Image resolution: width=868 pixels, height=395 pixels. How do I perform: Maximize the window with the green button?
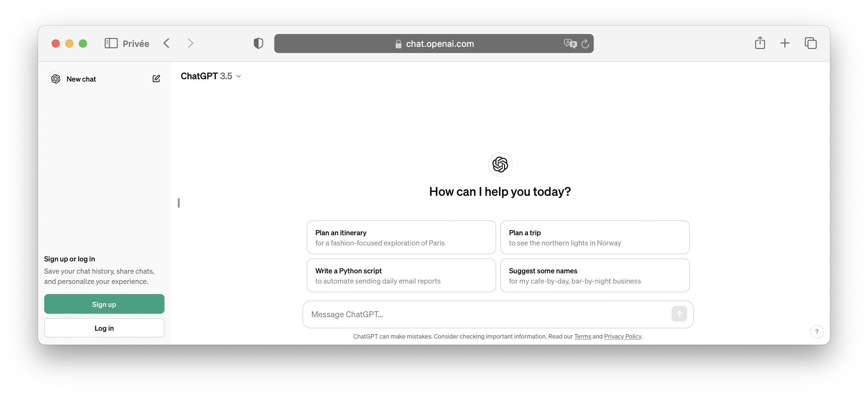pyautogui.click(x=83, y=44)
